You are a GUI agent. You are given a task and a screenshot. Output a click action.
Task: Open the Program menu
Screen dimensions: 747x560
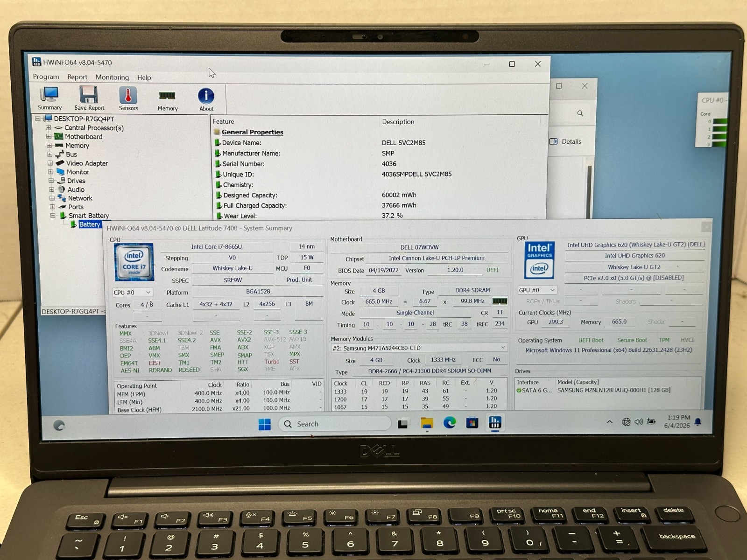(46, 77)
